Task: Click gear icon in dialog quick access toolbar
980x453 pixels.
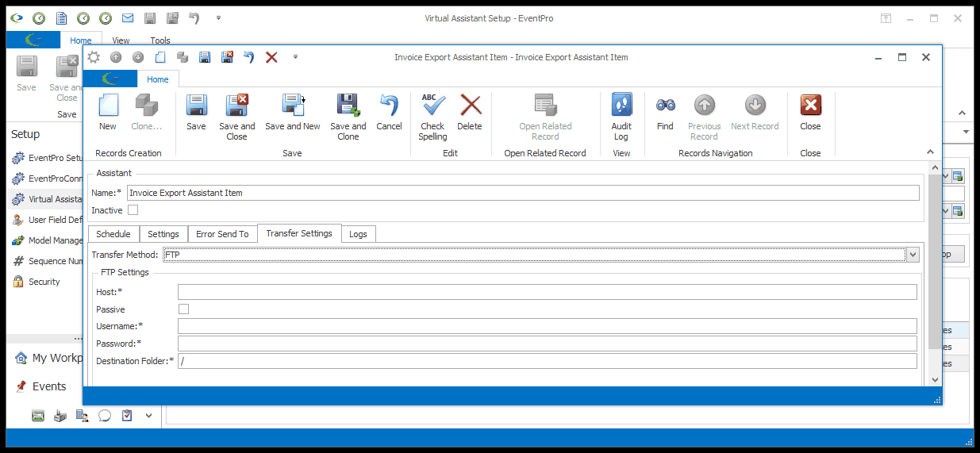Action: coord(94,57)
